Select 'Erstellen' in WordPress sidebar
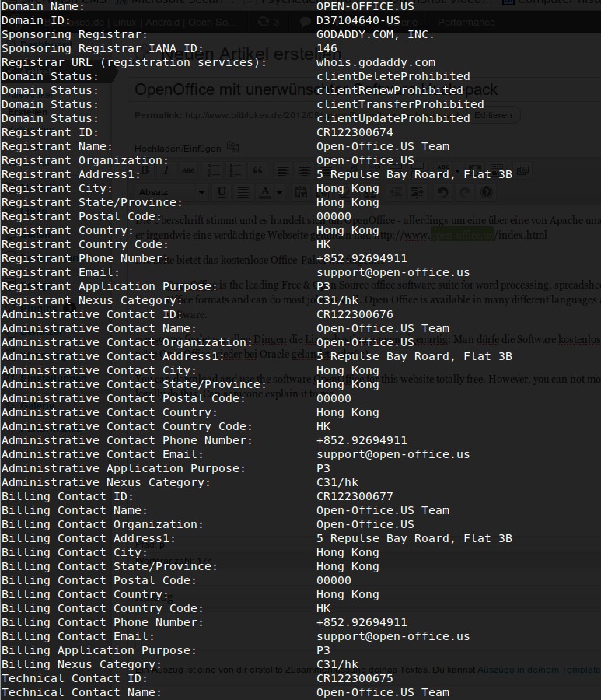This screenshot has height=700, width=601. pos(28,112)
